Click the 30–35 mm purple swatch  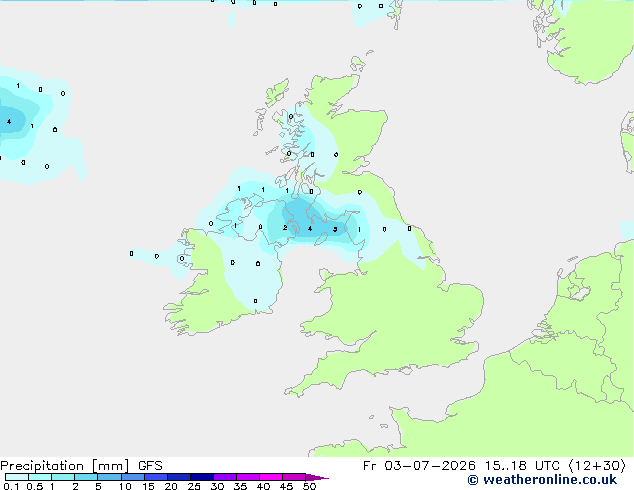tap(225, 477)
